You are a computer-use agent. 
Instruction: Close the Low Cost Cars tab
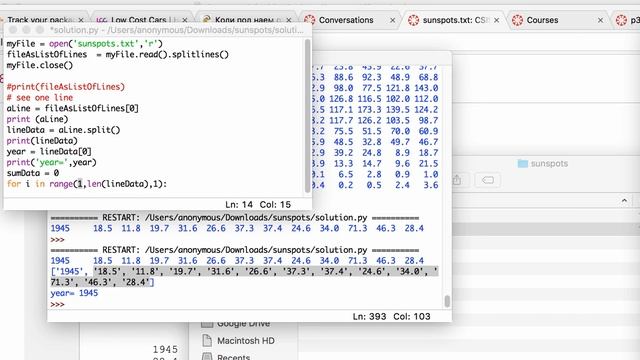click(x=184, y=20)
